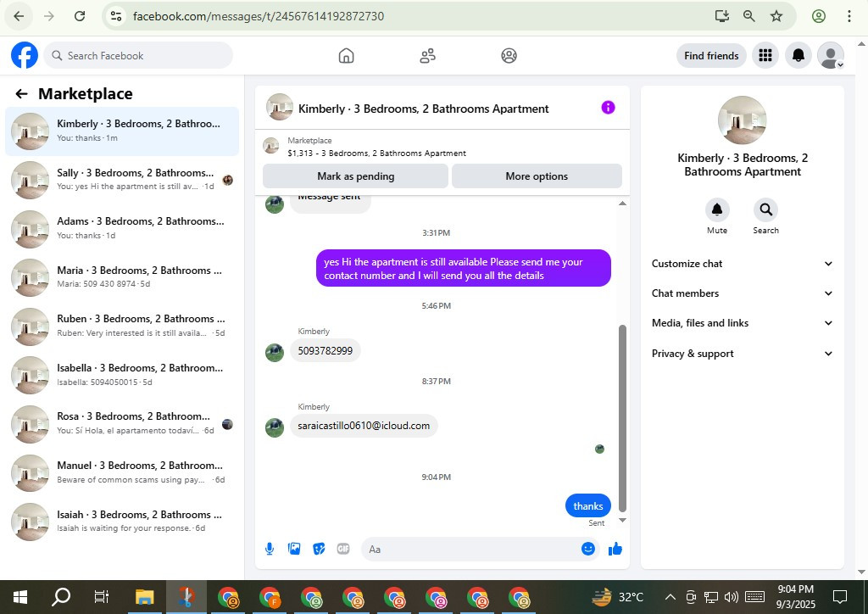Choose a sticker icon

click(319, 549)
